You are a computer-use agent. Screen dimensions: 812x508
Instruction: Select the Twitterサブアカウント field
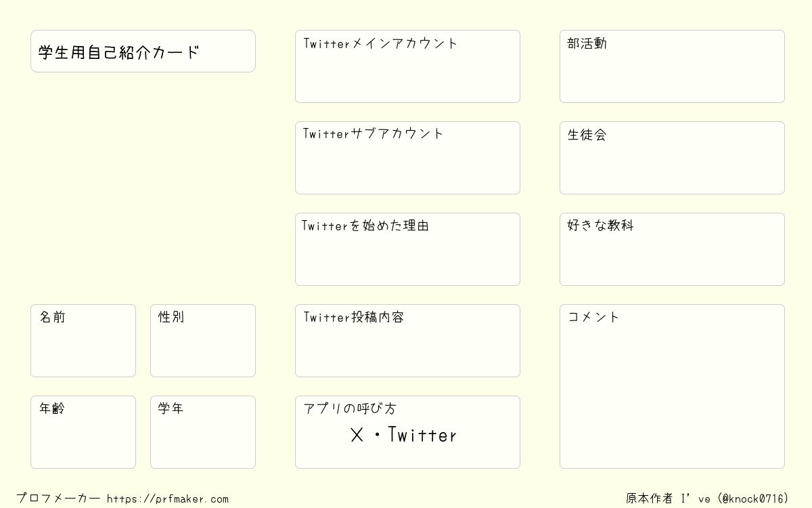coord(407,158)
